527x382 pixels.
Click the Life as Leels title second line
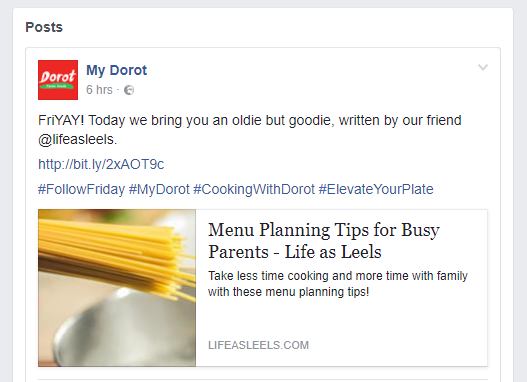coord(295,252)
